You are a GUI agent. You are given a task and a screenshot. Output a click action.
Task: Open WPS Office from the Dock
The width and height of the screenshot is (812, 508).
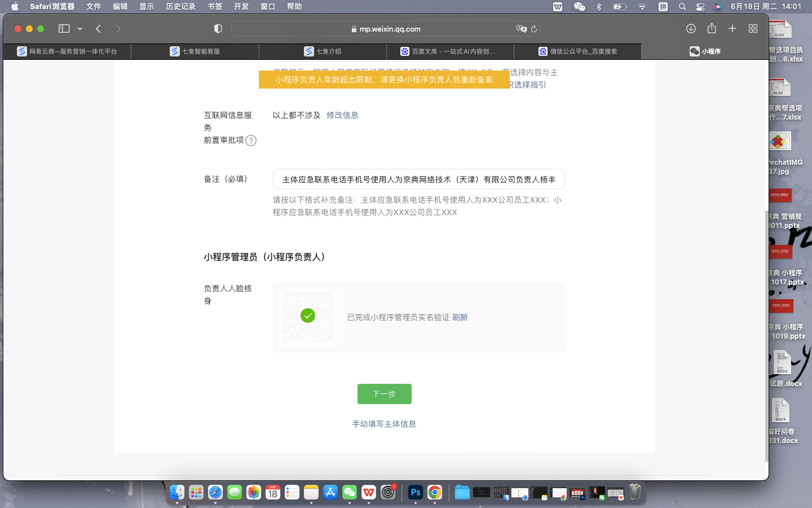coord(369,492)
